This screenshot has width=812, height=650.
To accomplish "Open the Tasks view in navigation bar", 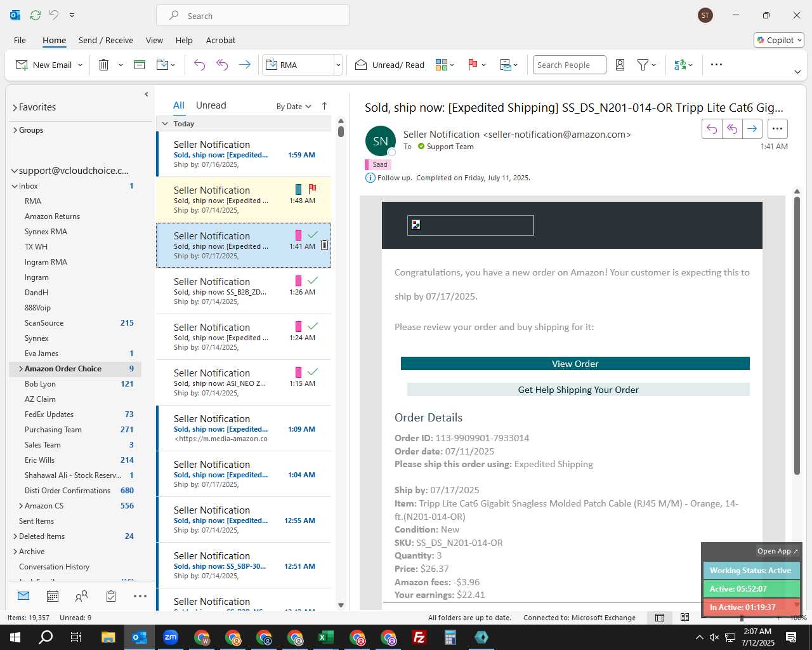I will (x=111, y=596).
